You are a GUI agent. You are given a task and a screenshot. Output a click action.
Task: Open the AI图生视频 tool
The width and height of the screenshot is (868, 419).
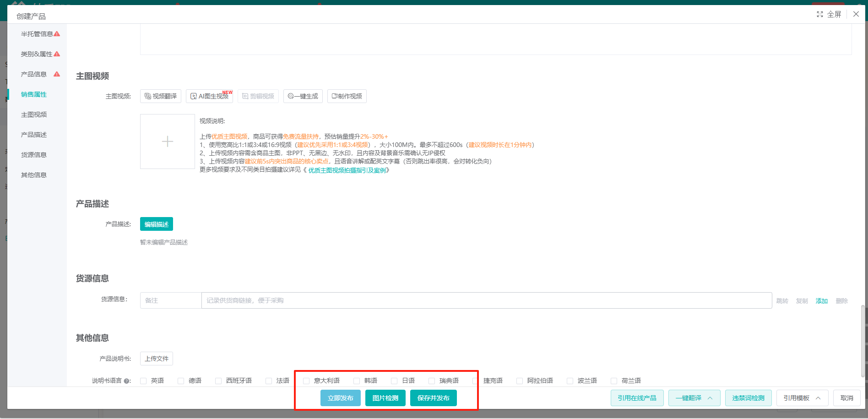(x=209, y=96)
